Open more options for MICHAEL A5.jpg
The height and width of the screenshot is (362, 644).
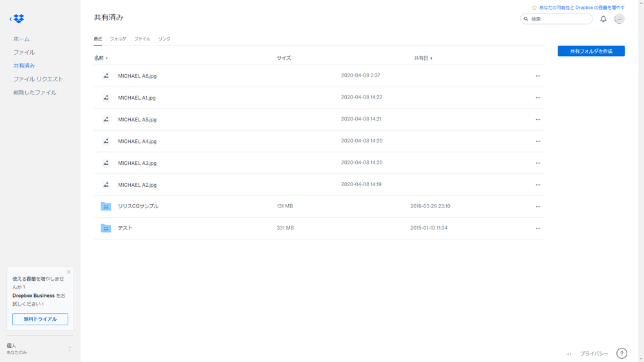[x=538, y=119]
